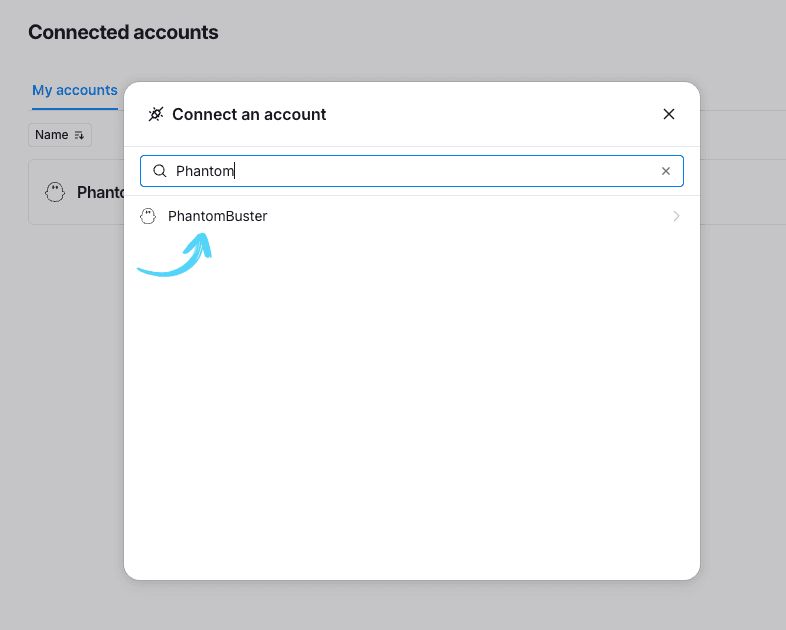
Task: Click the PhantomBuster ghost icon in results
Action: (148, 216)
